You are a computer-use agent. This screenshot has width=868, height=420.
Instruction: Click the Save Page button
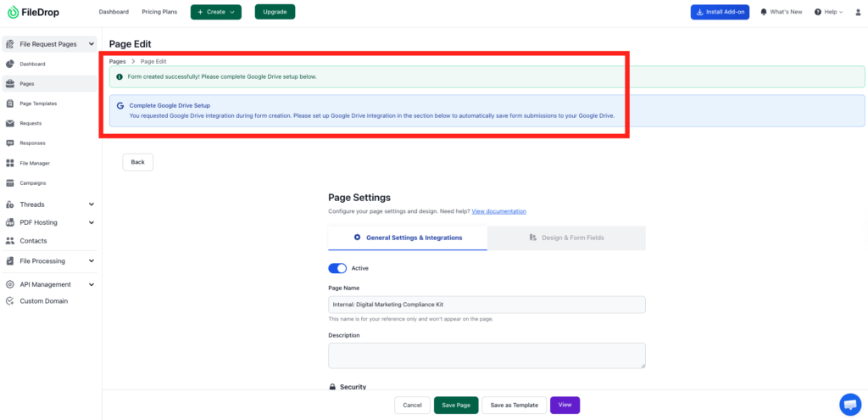point(456,405)
